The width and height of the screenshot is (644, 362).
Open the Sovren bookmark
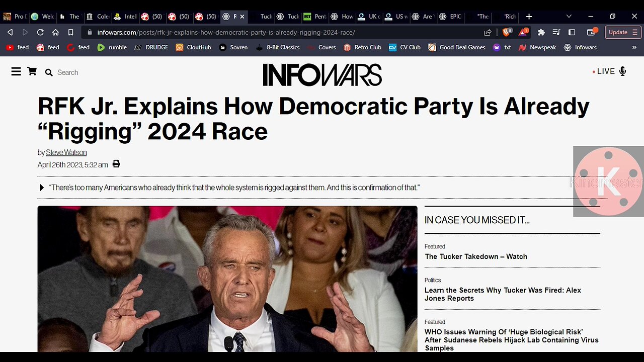coord(233,47)
